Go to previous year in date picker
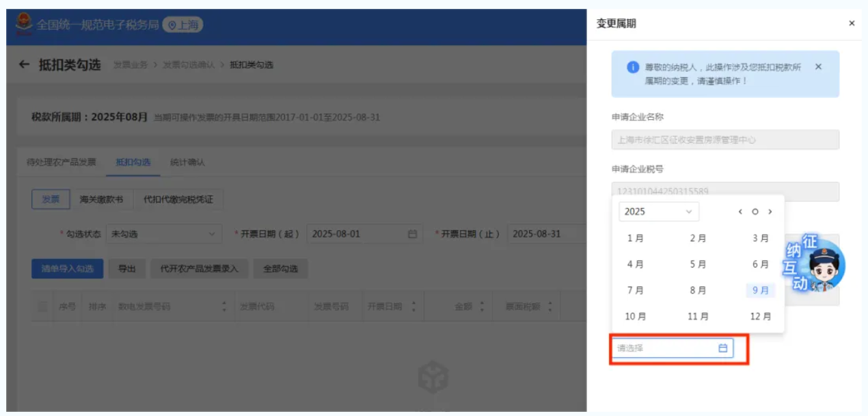 740,212
